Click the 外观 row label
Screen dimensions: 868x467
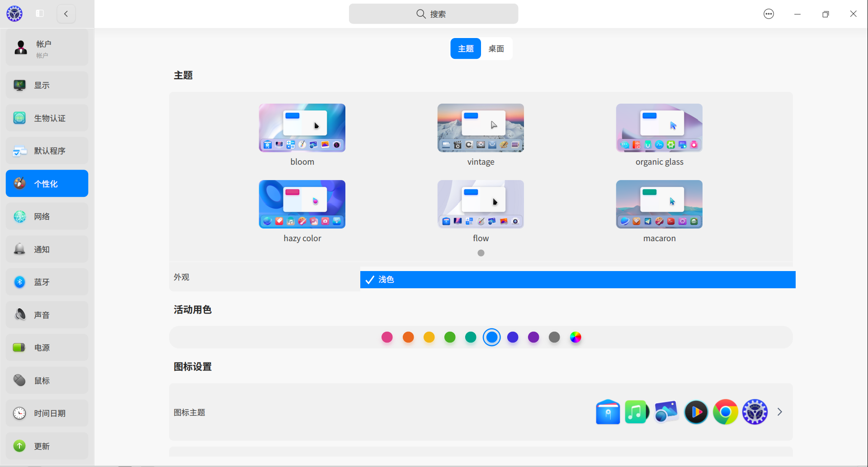(x=182, y=277)
